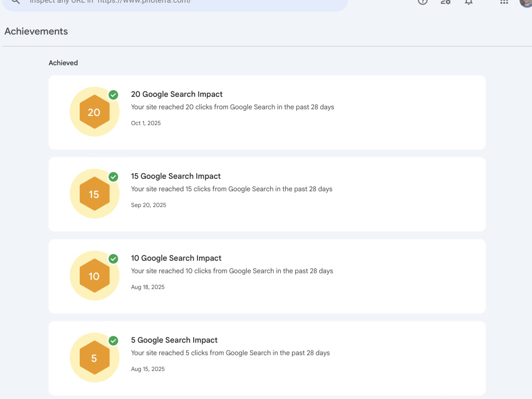
Task: Click the 'Achievements' page heading
Action: click(x=36, y=31)
